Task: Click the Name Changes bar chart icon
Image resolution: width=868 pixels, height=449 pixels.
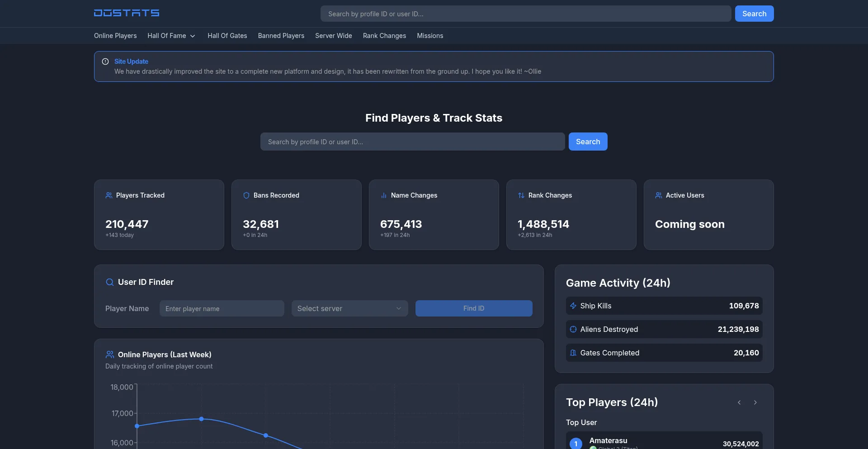Action: (384, 195)
